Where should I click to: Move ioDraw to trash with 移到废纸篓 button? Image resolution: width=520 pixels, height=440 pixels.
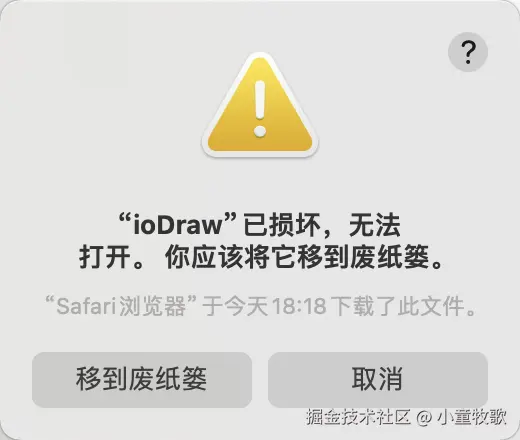click(142, 379)
